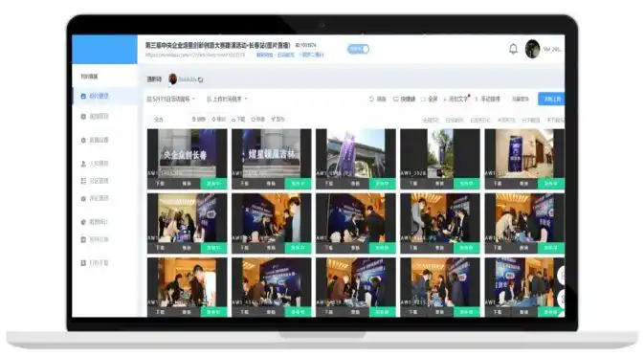Open the notification bell
The image size is (644, 356).
click(x=513, y=49)
